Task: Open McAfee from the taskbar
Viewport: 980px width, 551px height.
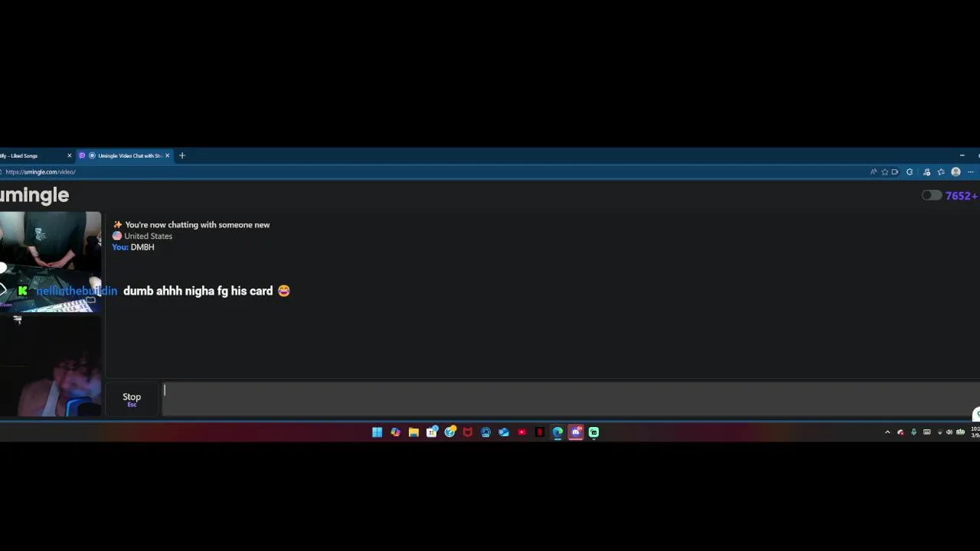Action: pyautogui.click(x=468, y=432)
